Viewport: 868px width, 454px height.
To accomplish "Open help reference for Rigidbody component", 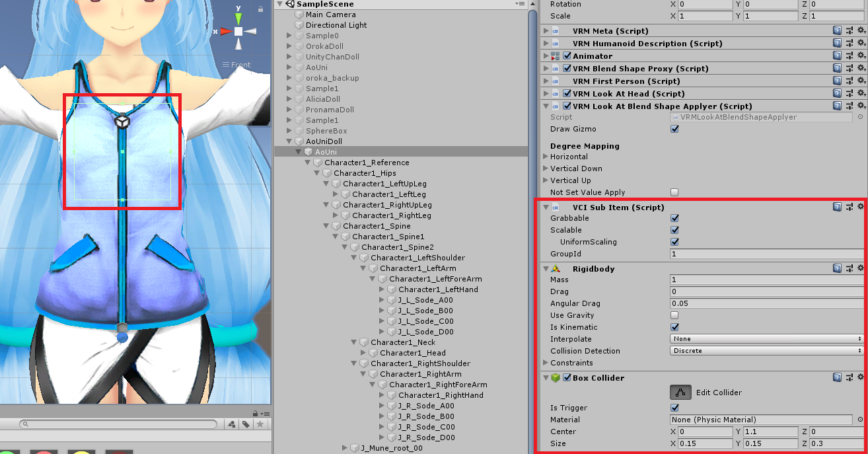I will [837, 268].
